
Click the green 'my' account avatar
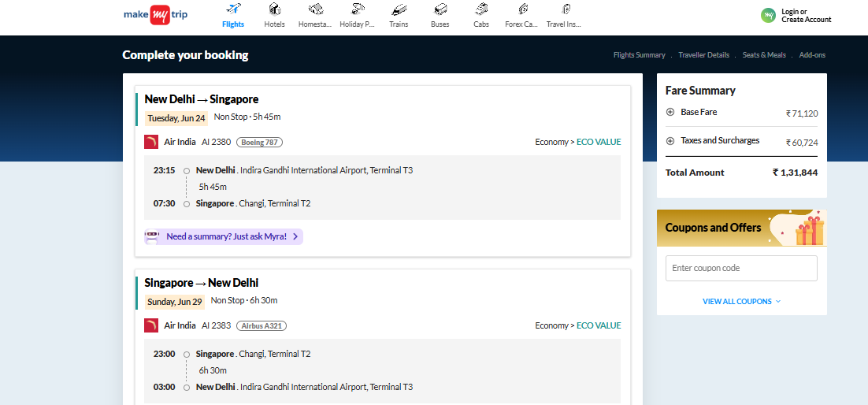point(768,16)
